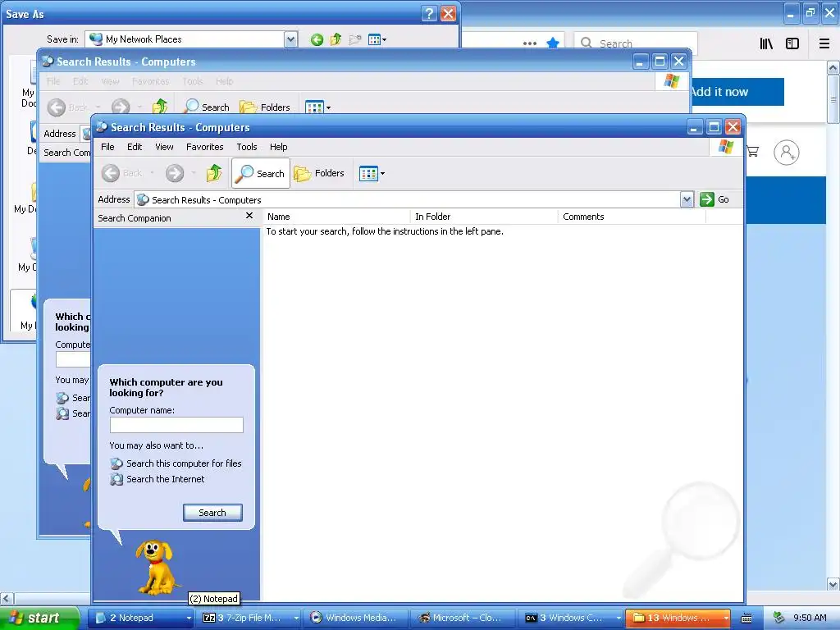Click the browser bookmark star icon
This screenshot has height=630, width=840.
pyautogui.click(x=553, y=43)
